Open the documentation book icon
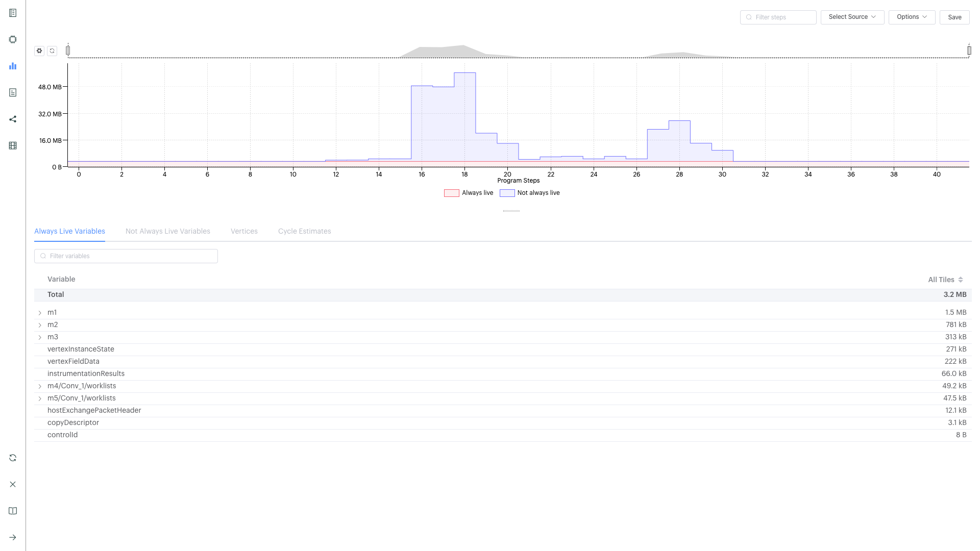 pos(13,511)
